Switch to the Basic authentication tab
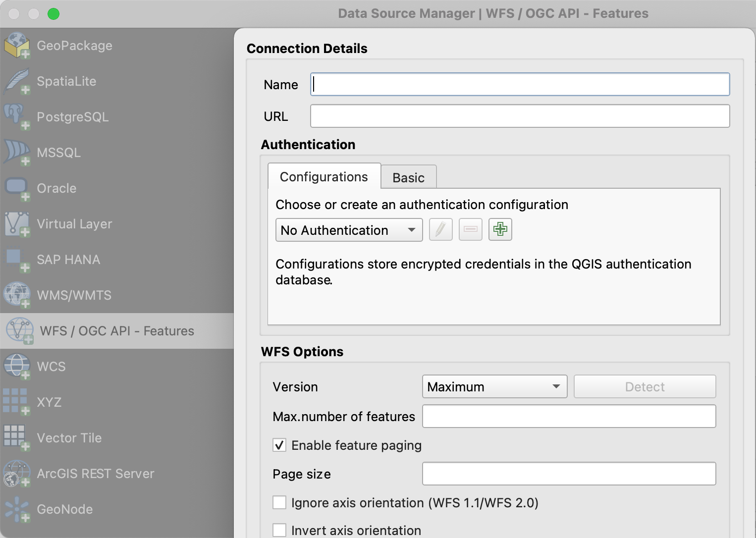 pyautogui.click(x=408, y=178)
